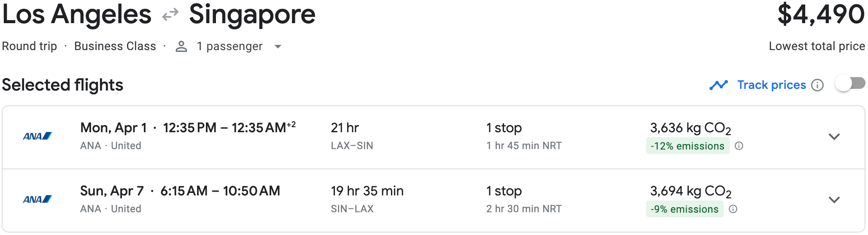
Task: Expand the Sun, Apr 7 flight details
Action: coord(834,200)
